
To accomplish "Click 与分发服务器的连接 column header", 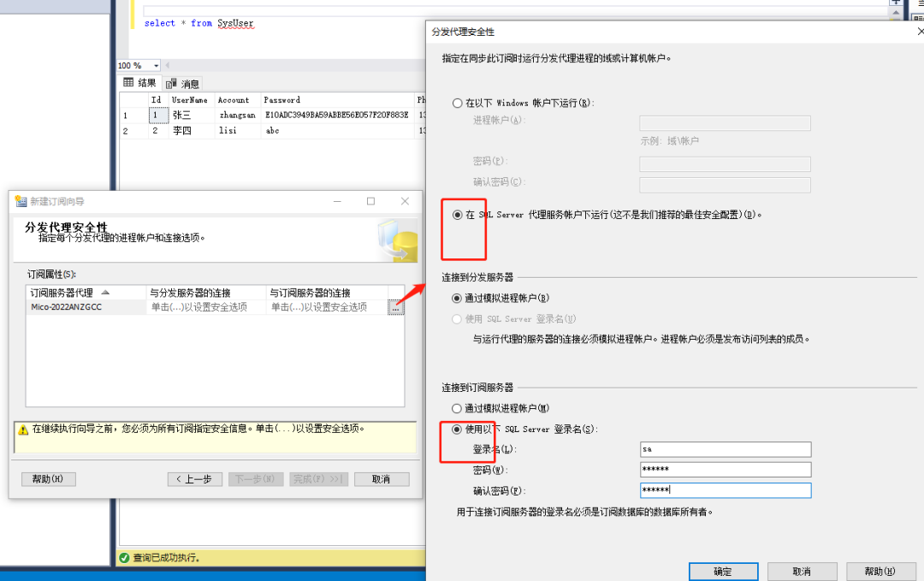I will tap(206, 293).
